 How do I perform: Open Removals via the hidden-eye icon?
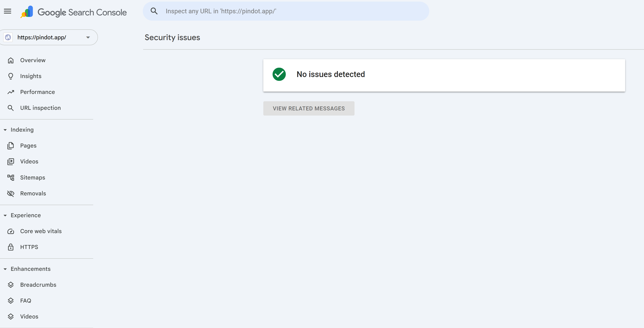click(11, 193)
